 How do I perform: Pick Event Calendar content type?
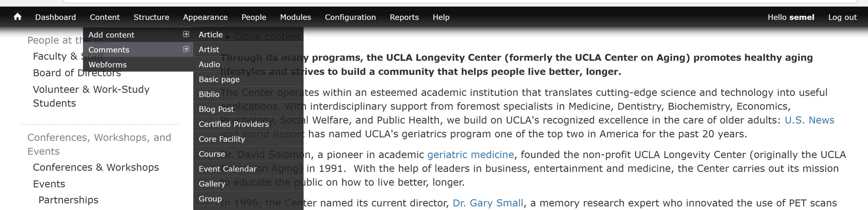coord(227,169)
